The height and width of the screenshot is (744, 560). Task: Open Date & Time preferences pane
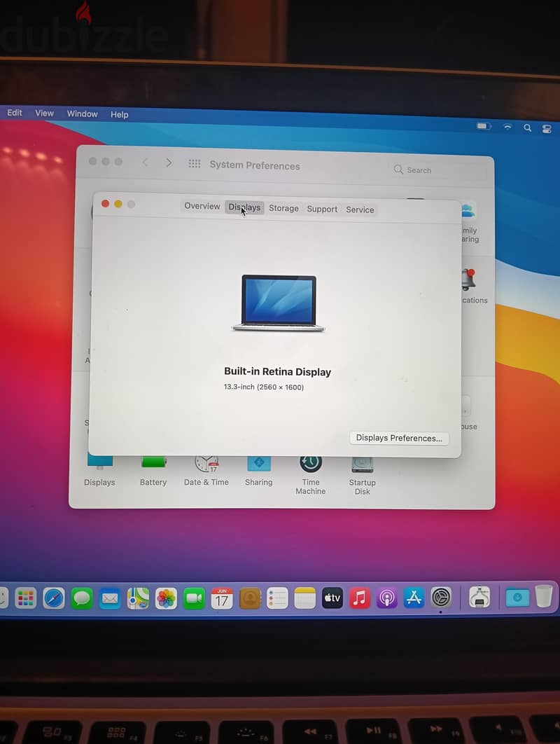(206, 471)
